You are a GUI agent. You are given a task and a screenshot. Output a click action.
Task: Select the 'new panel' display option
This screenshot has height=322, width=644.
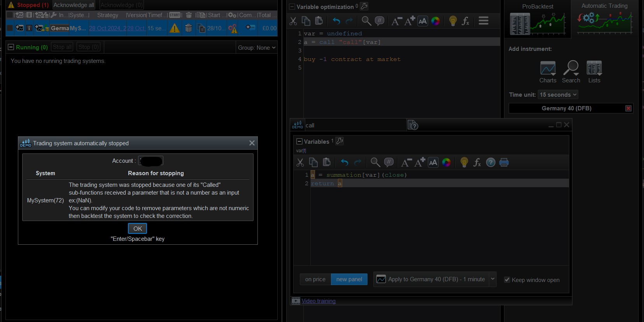tap(349, 279)
